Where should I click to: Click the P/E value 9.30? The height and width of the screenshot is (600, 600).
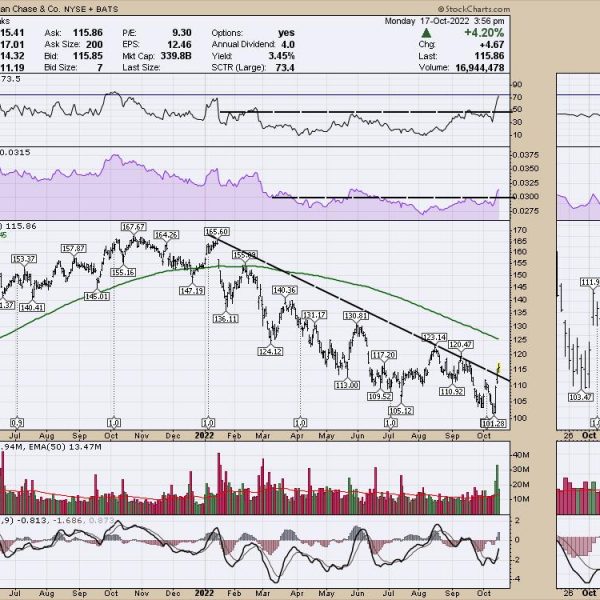click(182, 33)
